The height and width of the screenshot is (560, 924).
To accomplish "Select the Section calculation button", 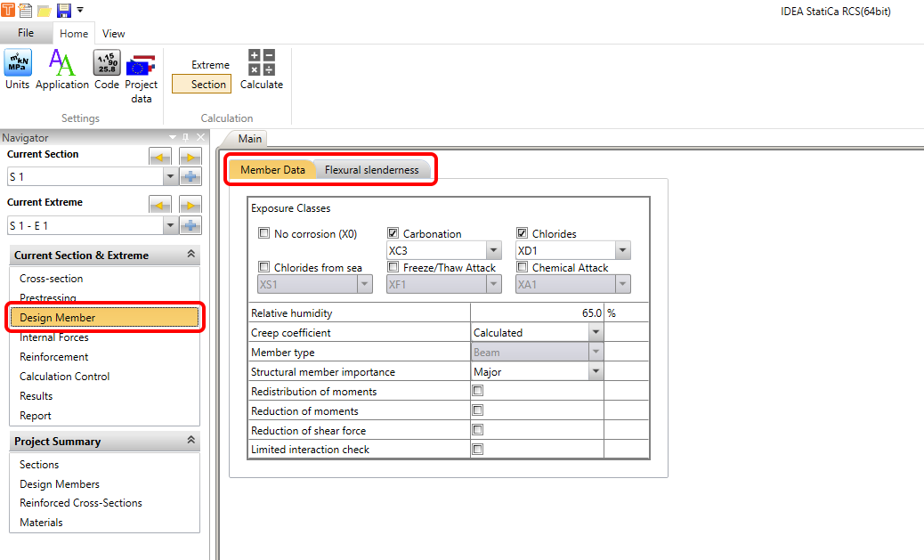I will [x=208, y=85].
